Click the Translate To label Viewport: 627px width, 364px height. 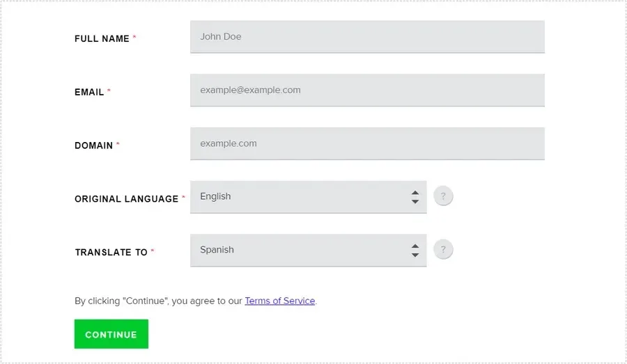111,253
